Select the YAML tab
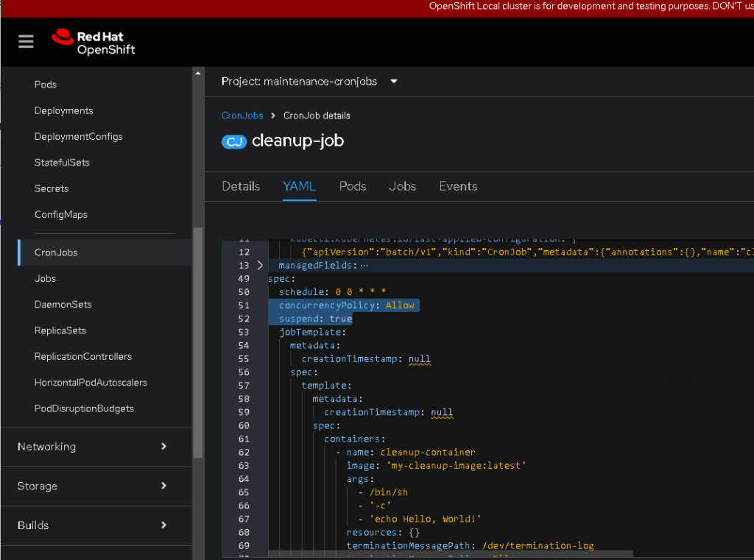754x560 pixels. [x=299, y=186]
